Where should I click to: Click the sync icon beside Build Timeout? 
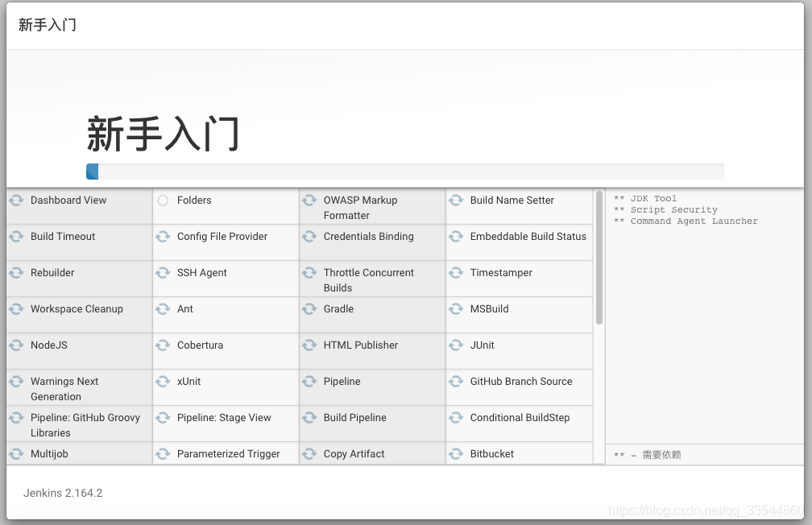point(16,237)
